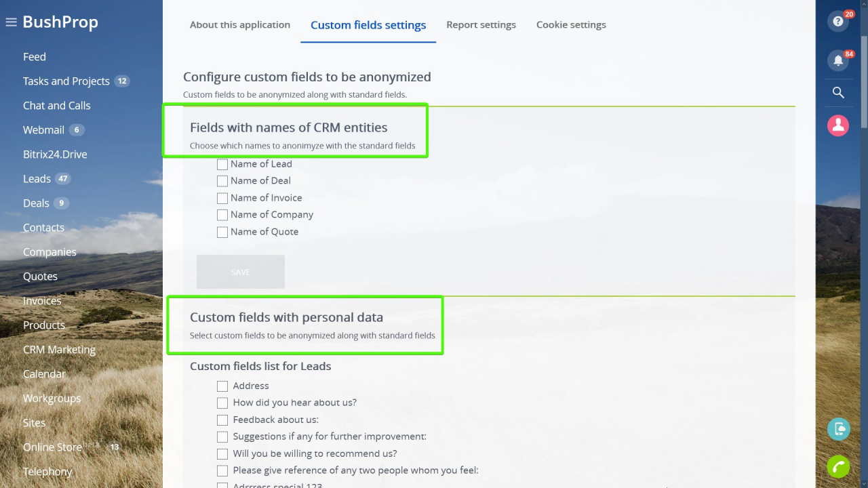Viewport: 868px width, 488px height.
Task: Open CRM Marketing in the sidebar
Action: 59,349
